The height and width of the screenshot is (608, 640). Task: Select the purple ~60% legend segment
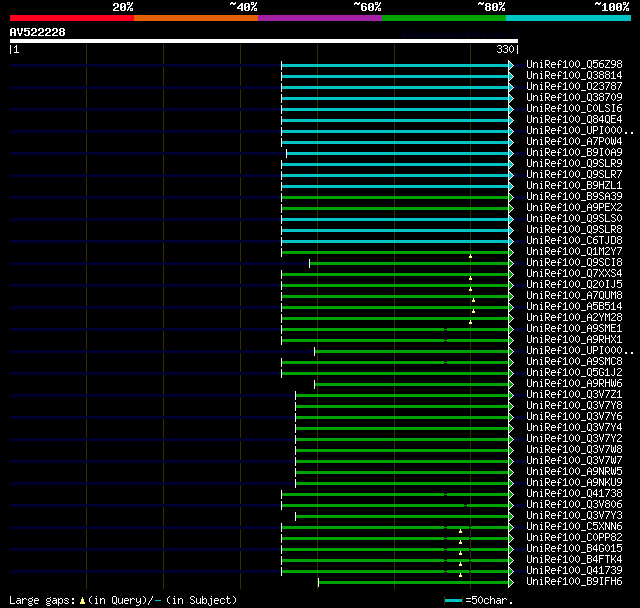[x=319, y=18]
